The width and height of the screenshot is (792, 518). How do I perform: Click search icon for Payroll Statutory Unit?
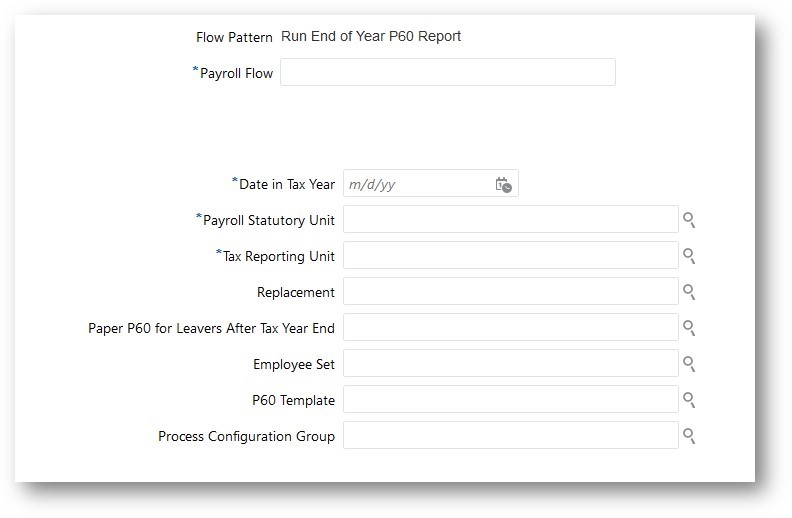(x=688, y=220)
